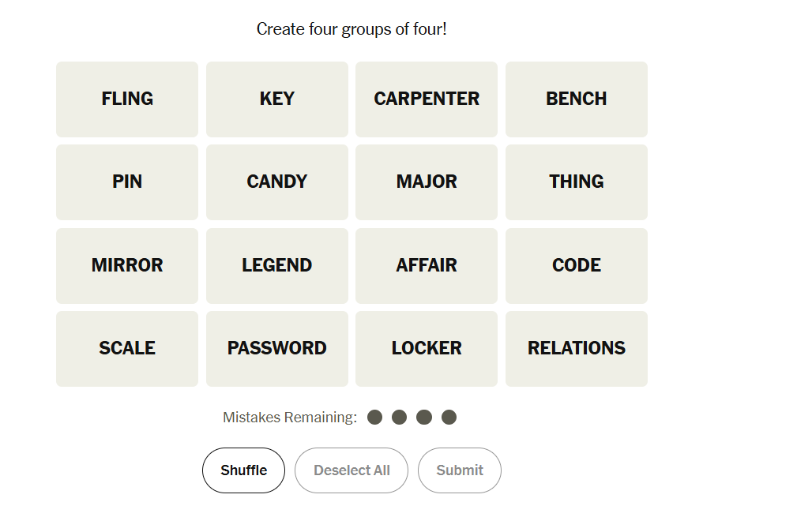Select the RELATIONS tile
Screen dimensions: 812x517
[x=577, y=349]
